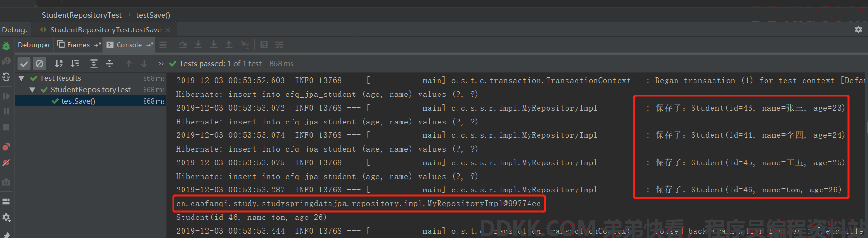Click the Pause Program icon
Viewport: 868px width, 238px height.
pyautogui.click(x=6, y=111)
